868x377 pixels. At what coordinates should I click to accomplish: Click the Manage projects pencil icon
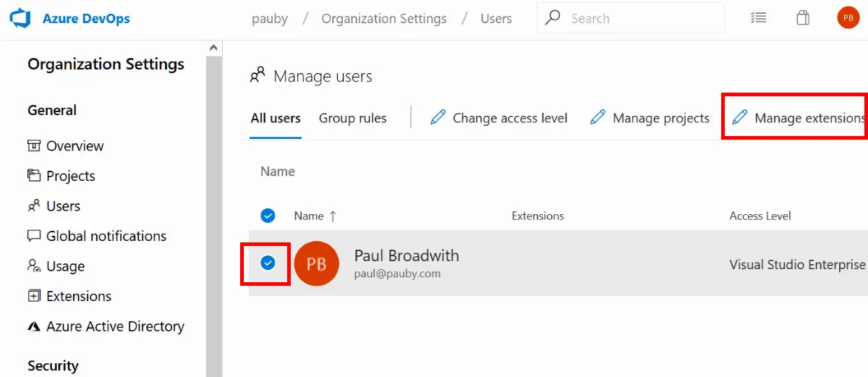[597, 117]
